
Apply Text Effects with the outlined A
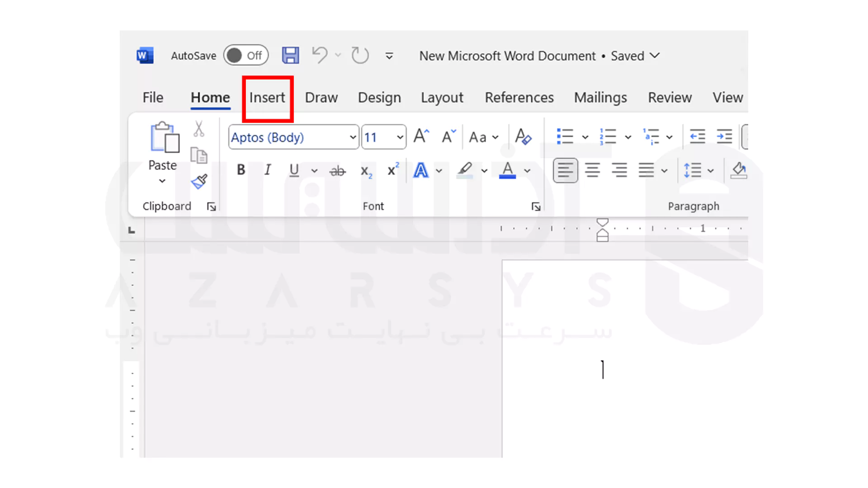coord(421,170)
